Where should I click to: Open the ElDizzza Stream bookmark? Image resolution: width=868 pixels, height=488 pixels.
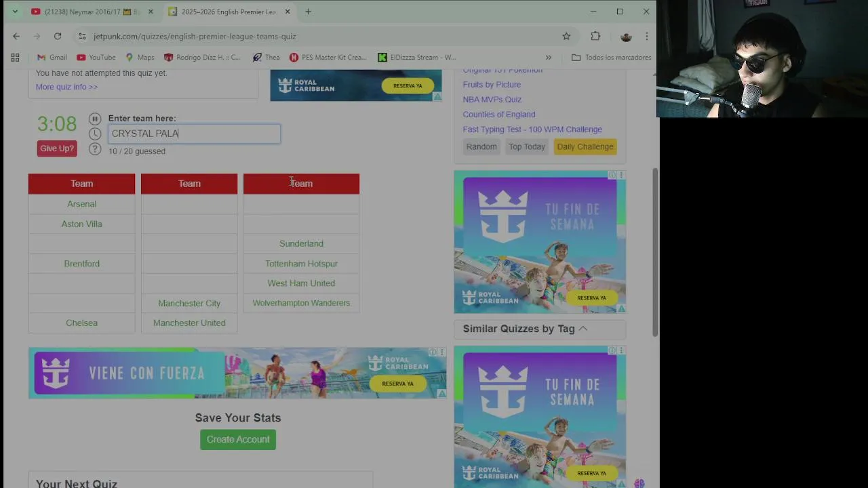click(x=417, y=58)
